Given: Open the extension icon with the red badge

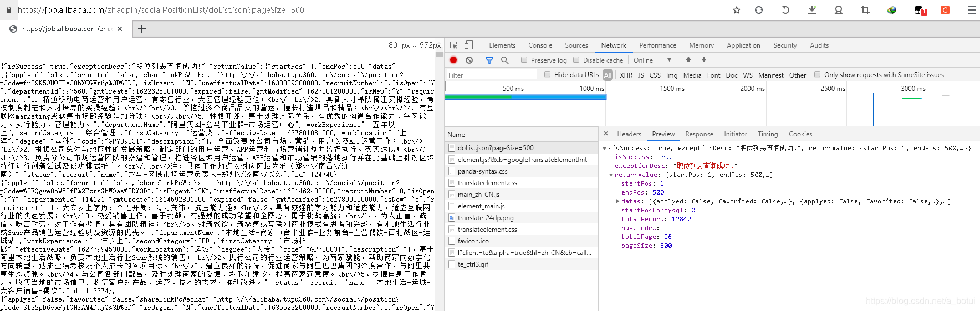Looking at the screenshot, I should 920,10.
